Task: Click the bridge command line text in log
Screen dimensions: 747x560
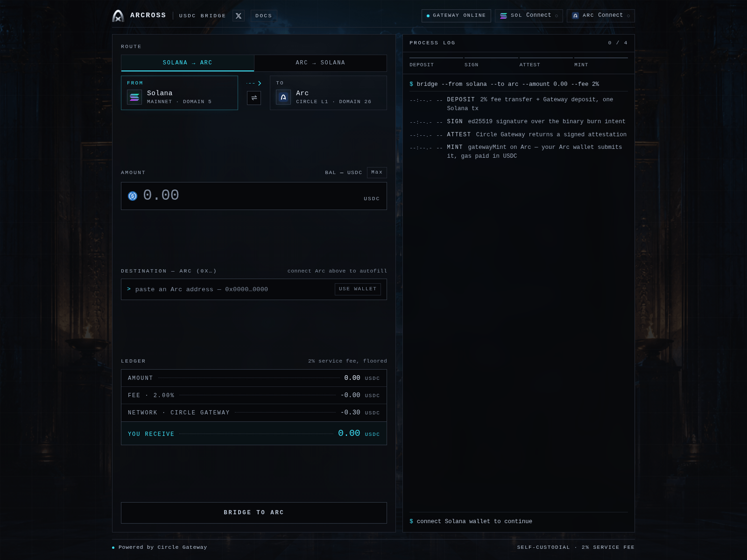Action: click(x=504, y=84)
